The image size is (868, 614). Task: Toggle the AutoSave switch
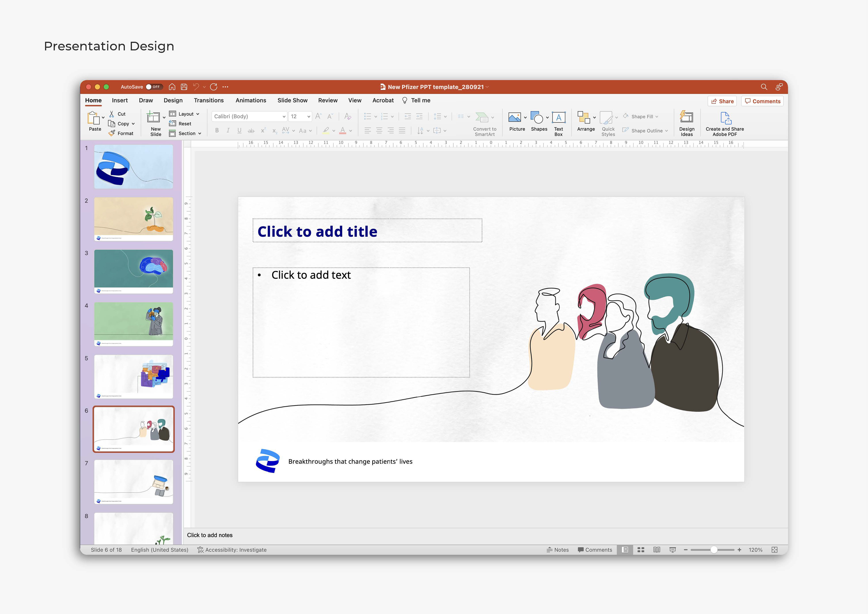[155, 87]
